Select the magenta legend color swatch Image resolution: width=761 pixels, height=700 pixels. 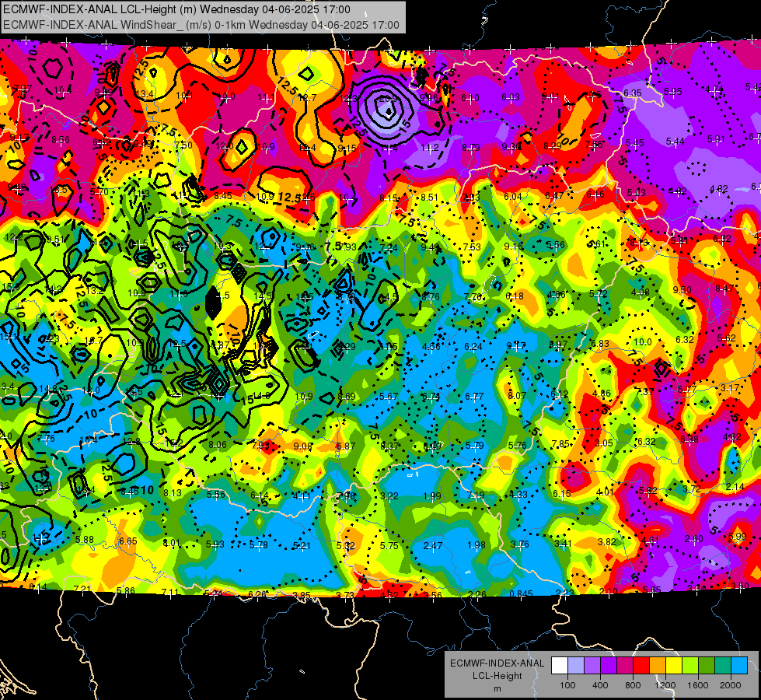(x=625, y=666)
